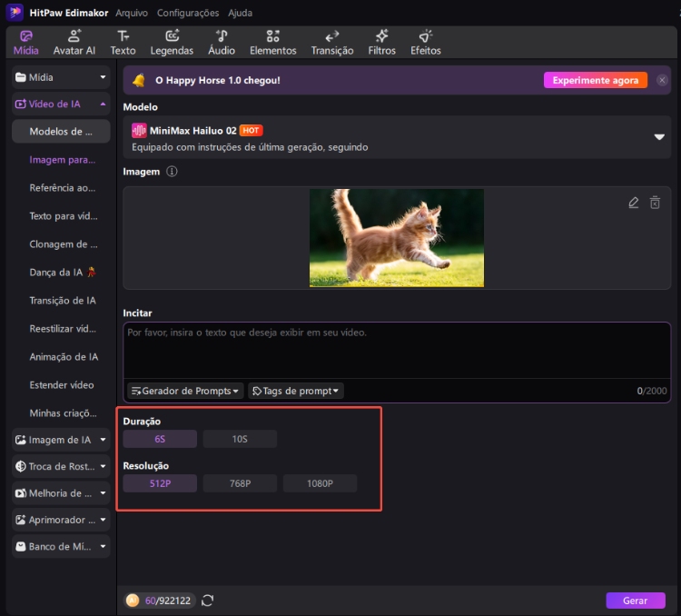Open the MiniMax Hailuo 02 model dropdown

397,137
